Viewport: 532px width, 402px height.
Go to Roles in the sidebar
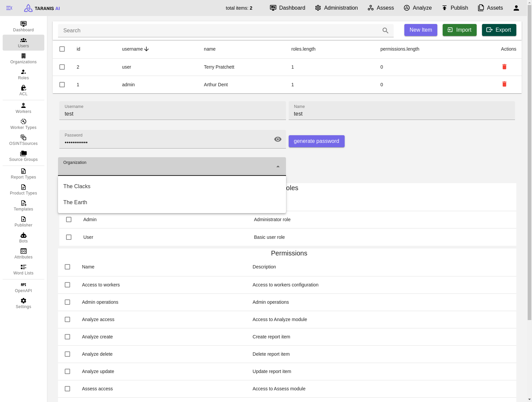(x=23, y=75)
